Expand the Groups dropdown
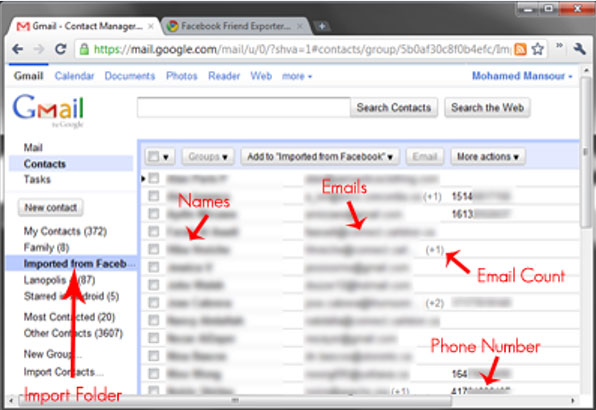Viewport: 596px width, 410px height. pos(208,157)
